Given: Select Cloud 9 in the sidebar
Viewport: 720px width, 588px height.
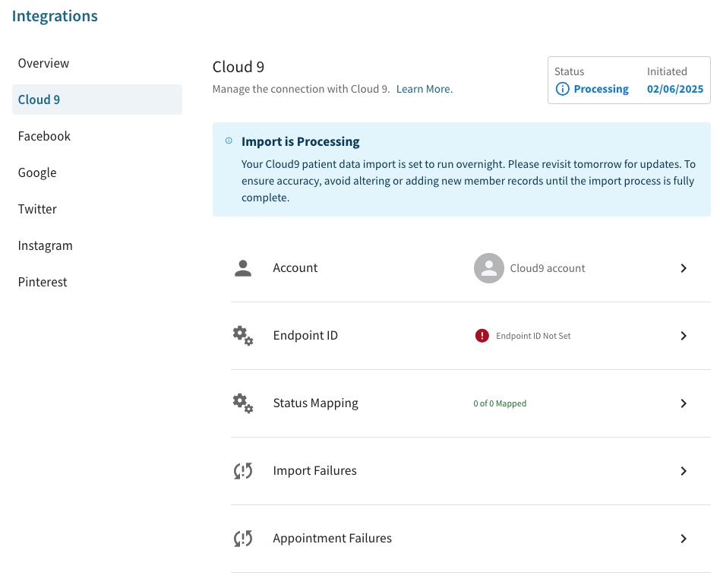Looking at the screenshot, I should click(97, 100).
